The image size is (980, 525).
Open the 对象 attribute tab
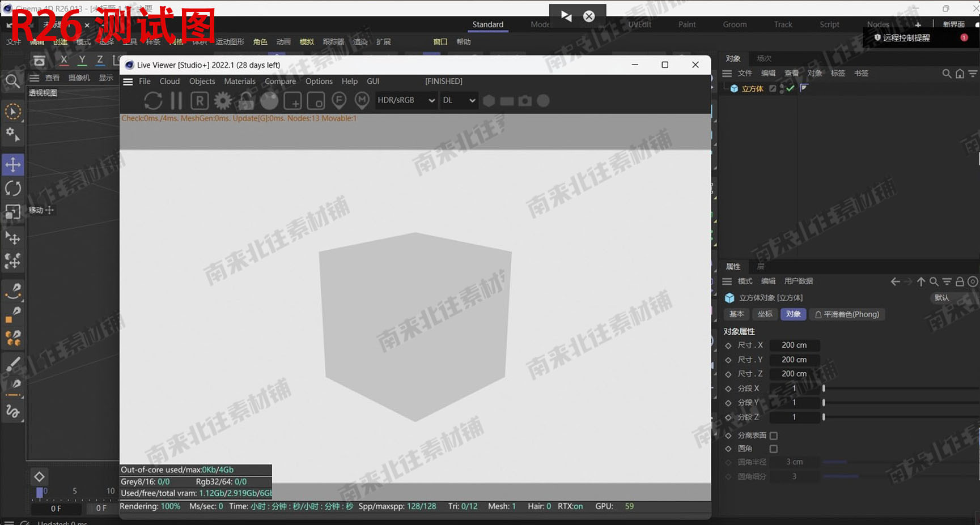tap(793, 314)
